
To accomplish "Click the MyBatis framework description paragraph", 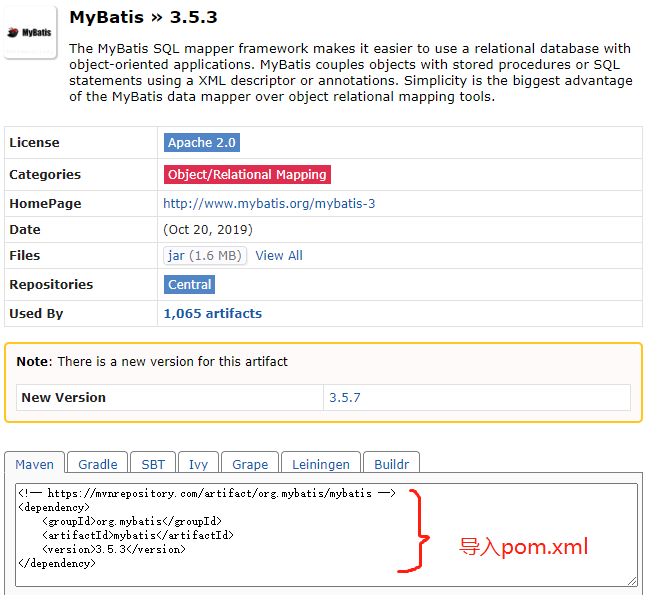I will pyautogui.click(x=350, y=72).
